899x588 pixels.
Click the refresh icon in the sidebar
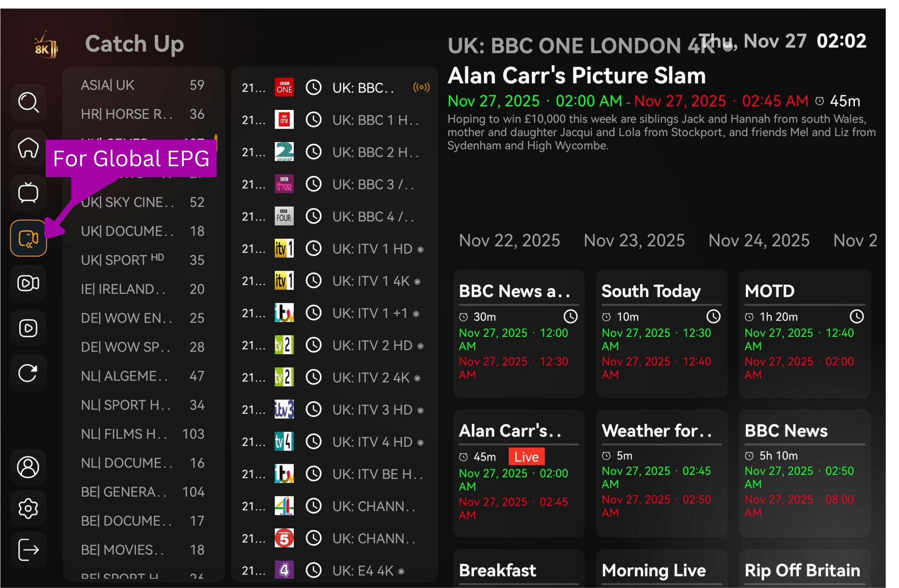pos(28,373)
